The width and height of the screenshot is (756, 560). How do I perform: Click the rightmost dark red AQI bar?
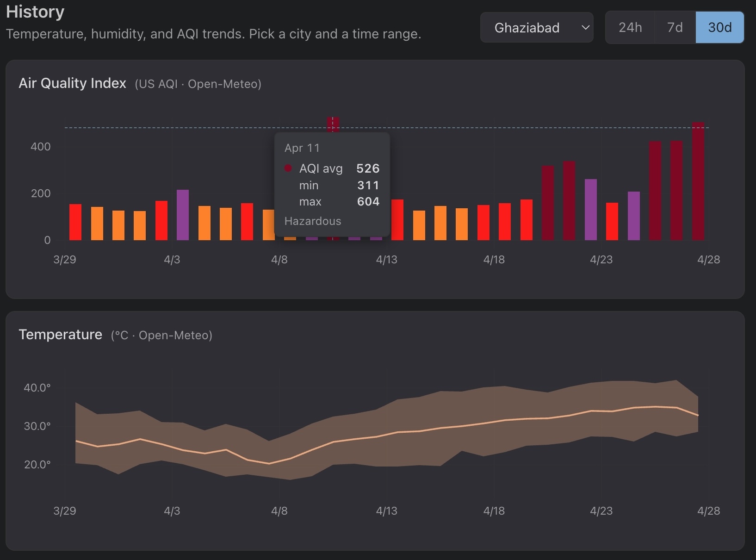coord(698,181)
